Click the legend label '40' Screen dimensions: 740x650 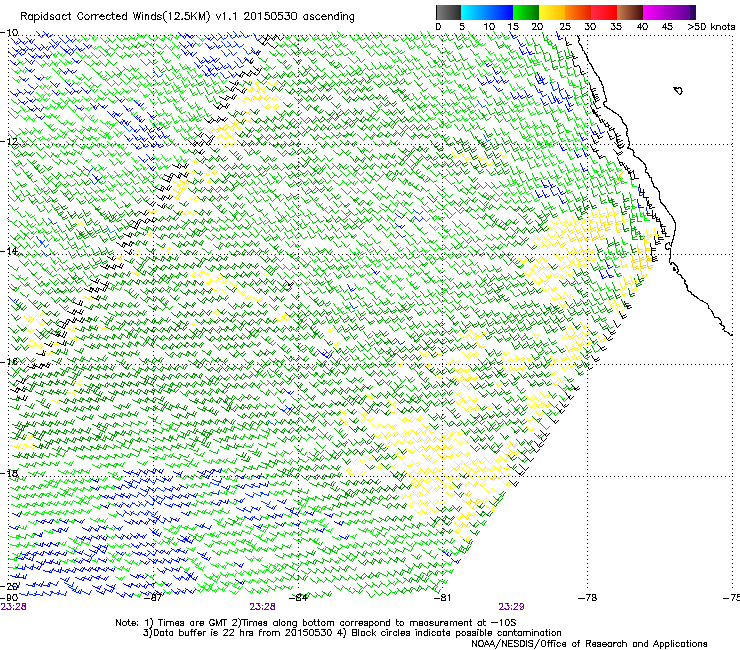pyautogui.click(x=642, y=27)
